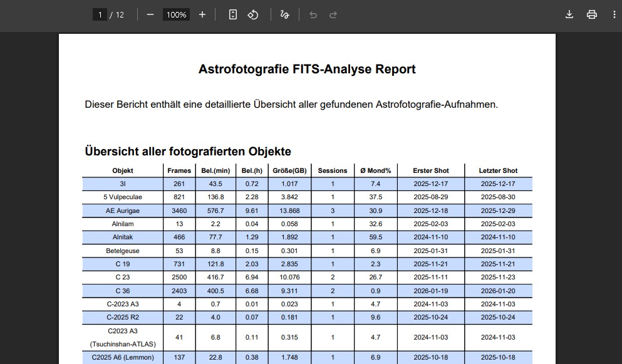The height and width of the screenshot is (364, 622).
Task: Select the Bel.(min) column header
Action: click(x=215, y=170)
